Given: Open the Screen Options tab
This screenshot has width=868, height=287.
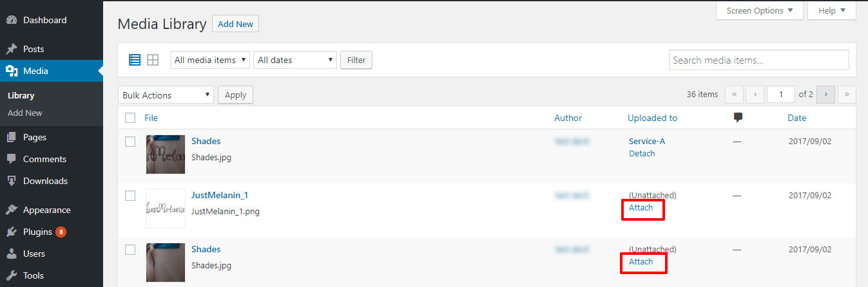Looking at the screenshot, I should (759, 11).
